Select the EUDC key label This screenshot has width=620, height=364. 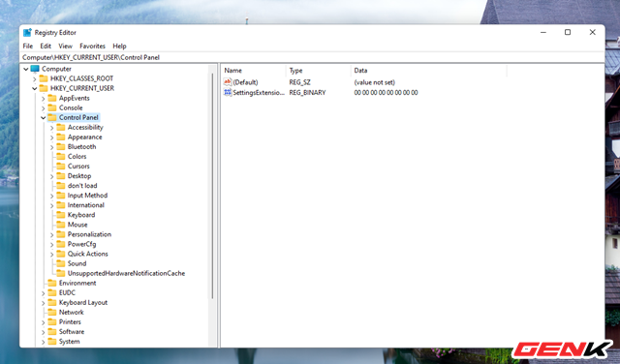tap(67, 292)
